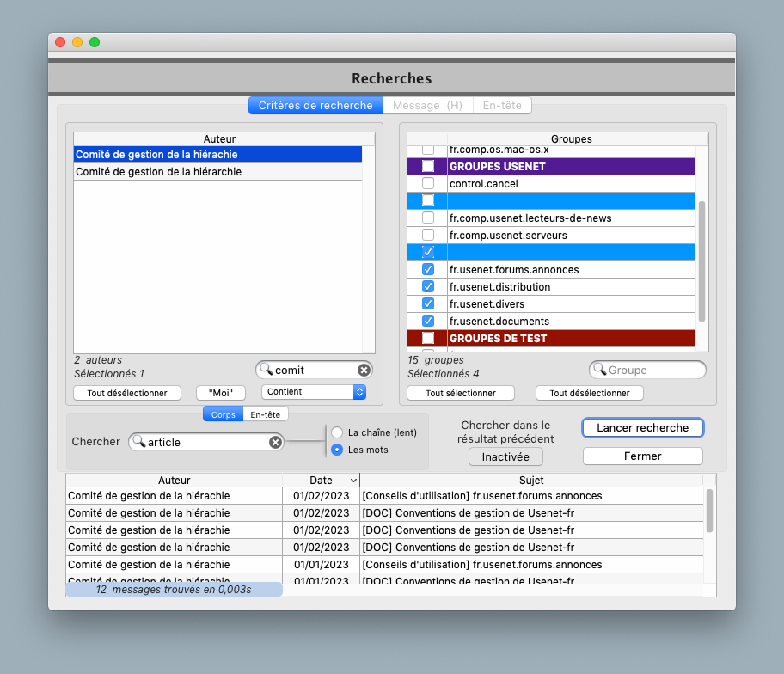Click the Fermer button

point(642,456)
